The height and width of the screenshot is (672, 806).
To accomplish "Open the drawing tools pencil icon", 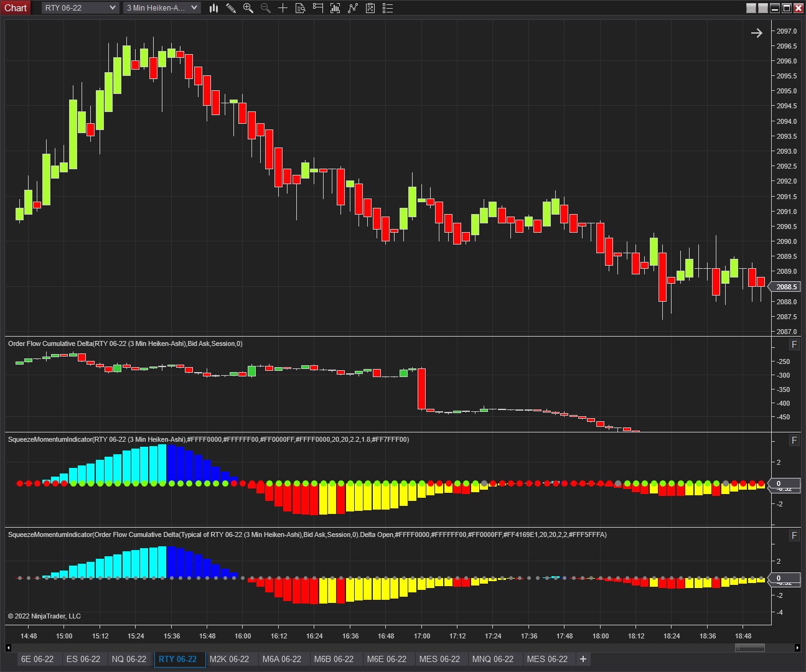I will (231, 8).
